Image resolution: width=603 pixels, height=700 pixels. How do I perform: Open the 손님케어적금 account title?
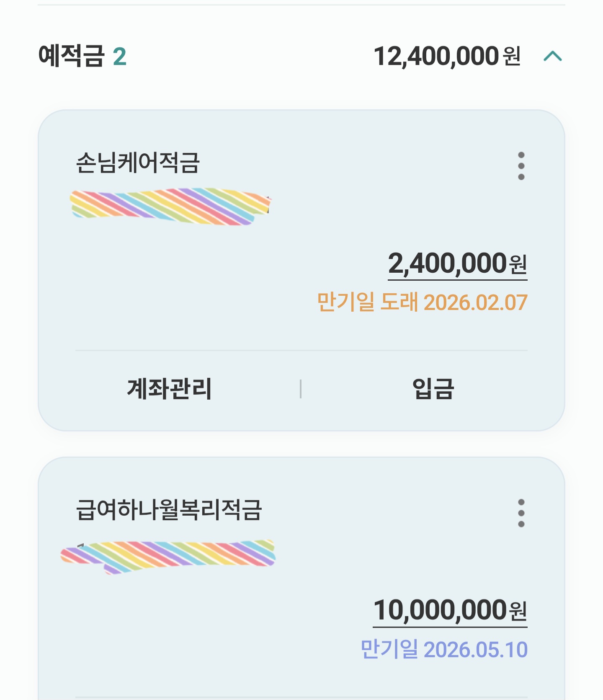point(138,163)
